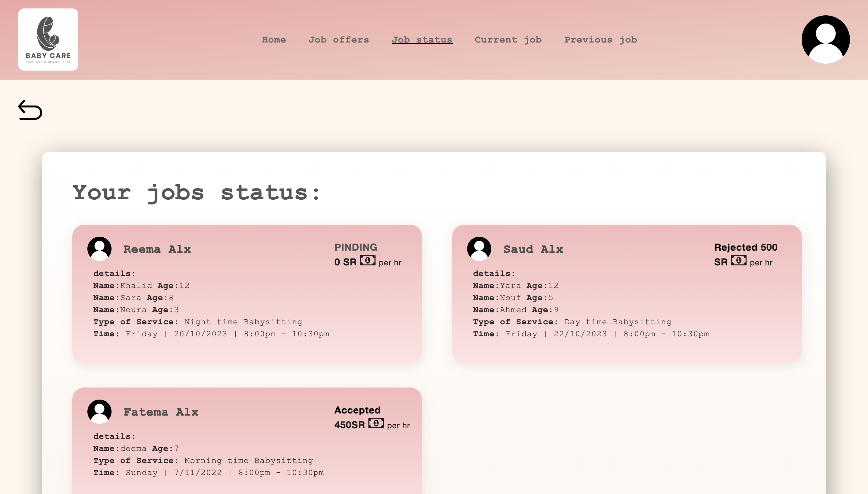Viewport: 868px width, 494px height.
Task: Click Reema Alx's profile avatar
Action: pos(99,249)
